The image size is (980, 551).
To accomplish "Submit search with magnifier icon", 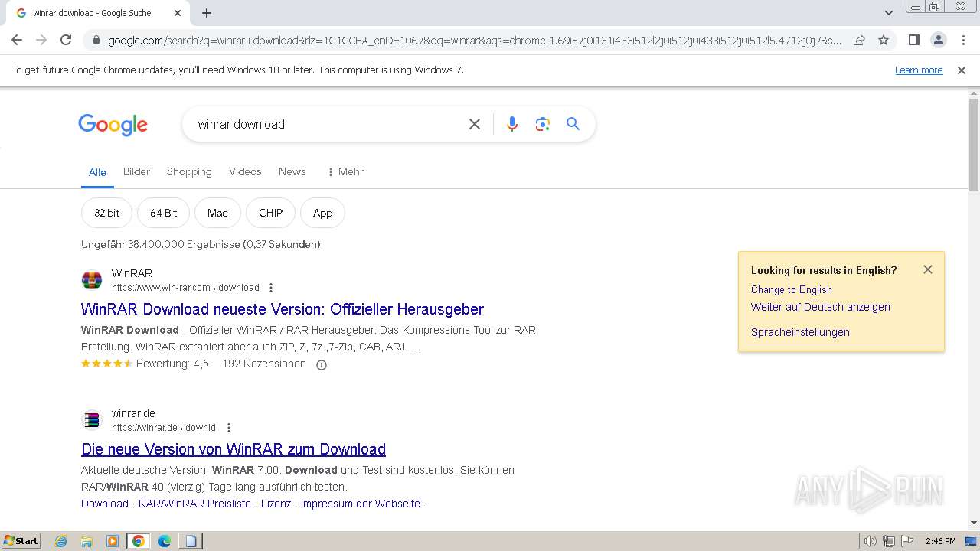I will tap(573, 124).
